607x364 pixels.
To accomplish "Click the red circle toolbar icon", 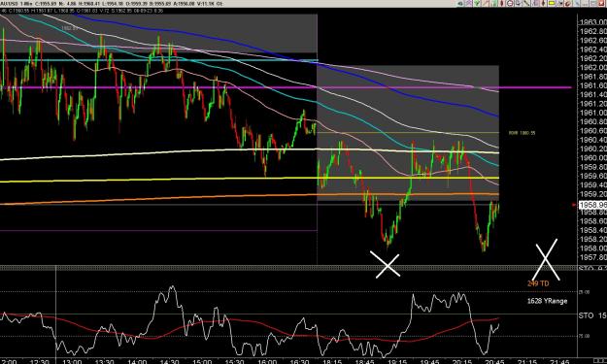I will coord(510,3).
